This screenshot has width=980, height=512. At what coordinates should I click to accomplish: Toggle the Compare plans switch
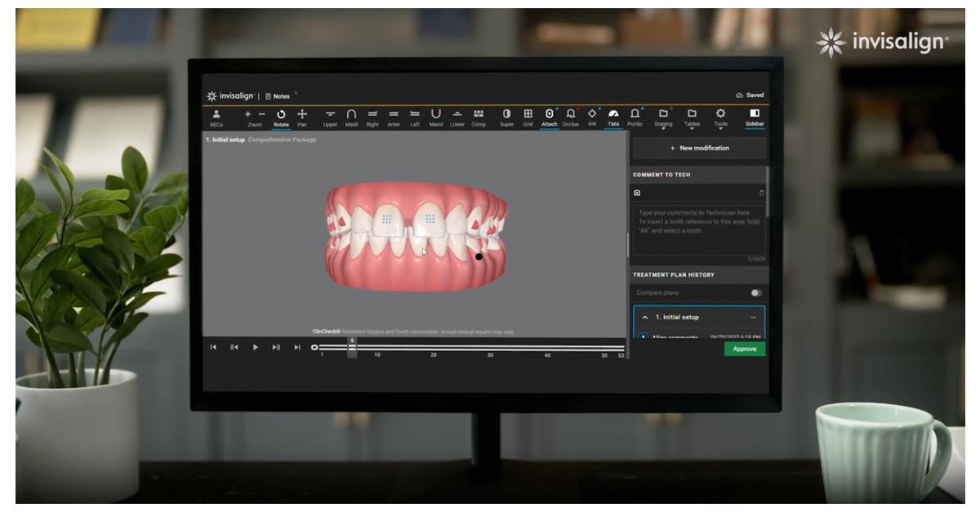755,292
